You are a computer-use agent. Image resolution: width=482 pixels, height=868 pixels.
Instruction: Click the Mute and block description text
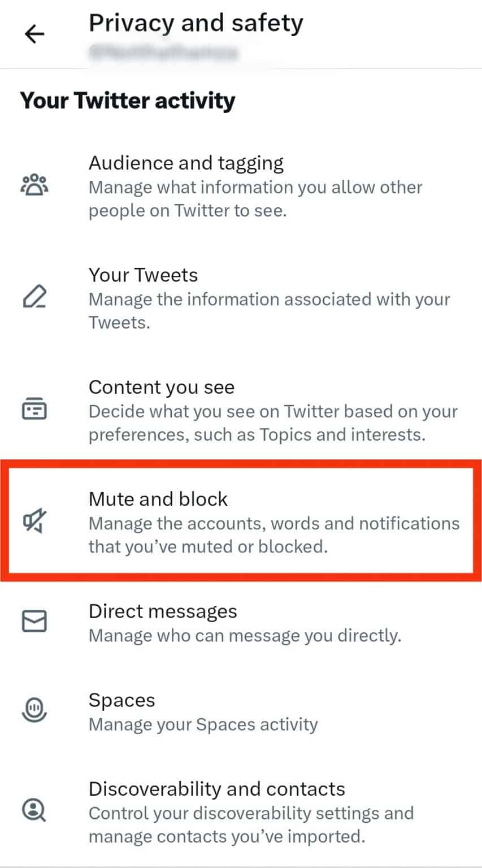point(273,535)
